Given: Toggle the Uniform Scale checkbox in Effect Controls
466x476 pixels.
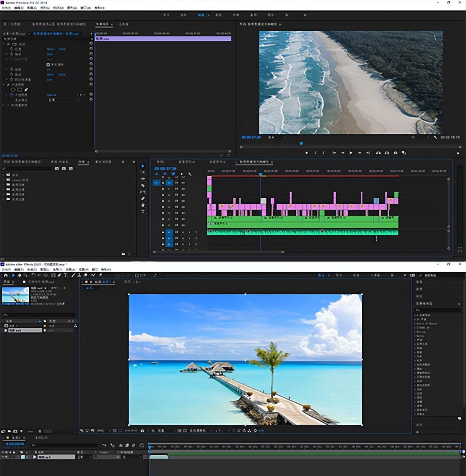Looking at the screenshot, I should 48,65.
